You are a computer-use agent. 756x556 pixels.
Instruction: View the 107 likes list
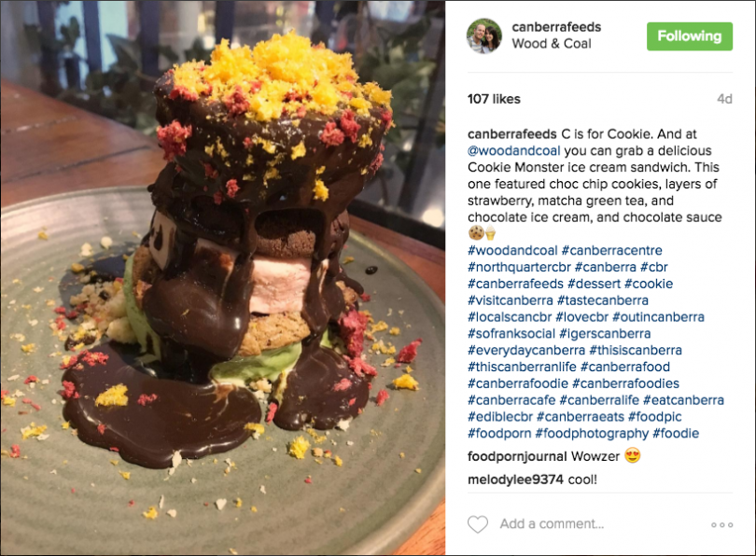(x=494, y=99)
